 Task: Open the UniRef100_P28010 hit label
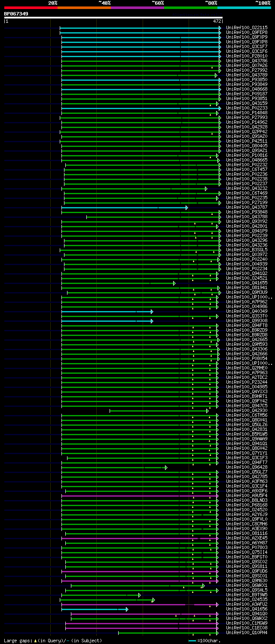[247, 56]
